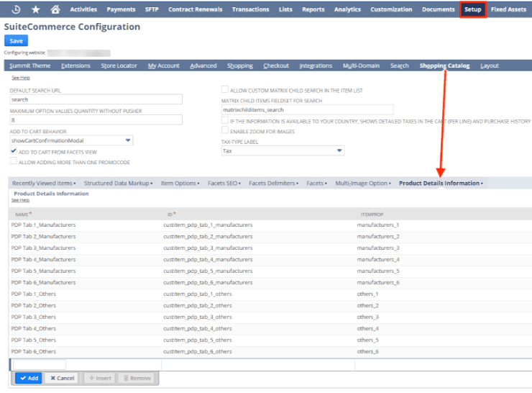Switch to the Checkout tab
Image resolution: width=532 pixels, height=393 pixels.
click(276, 65)
